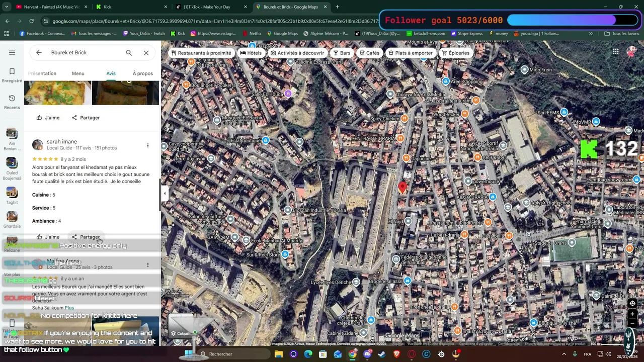Select the Avis tab
This screenshot has height=362, width=644.
pos(111,73)
